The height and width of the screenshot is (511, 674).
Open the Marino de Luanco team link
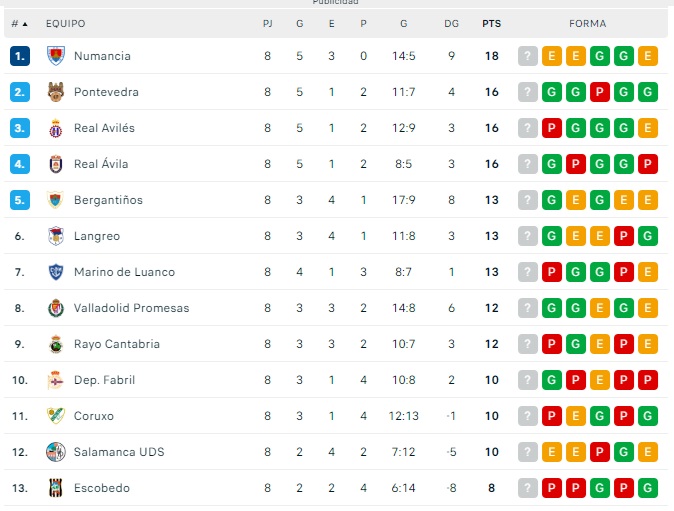point(124,272)
